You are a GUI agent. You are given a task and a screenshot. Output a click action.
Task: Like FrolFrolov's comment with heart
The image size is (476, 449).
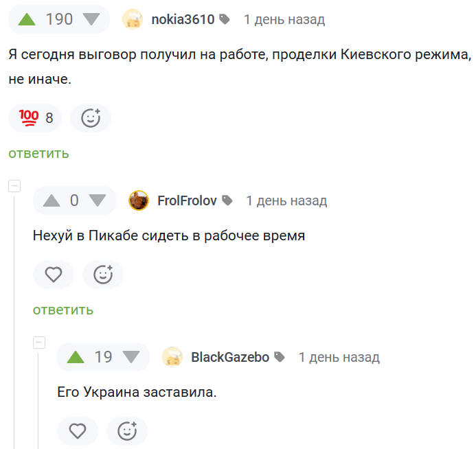tap(54, 275)
